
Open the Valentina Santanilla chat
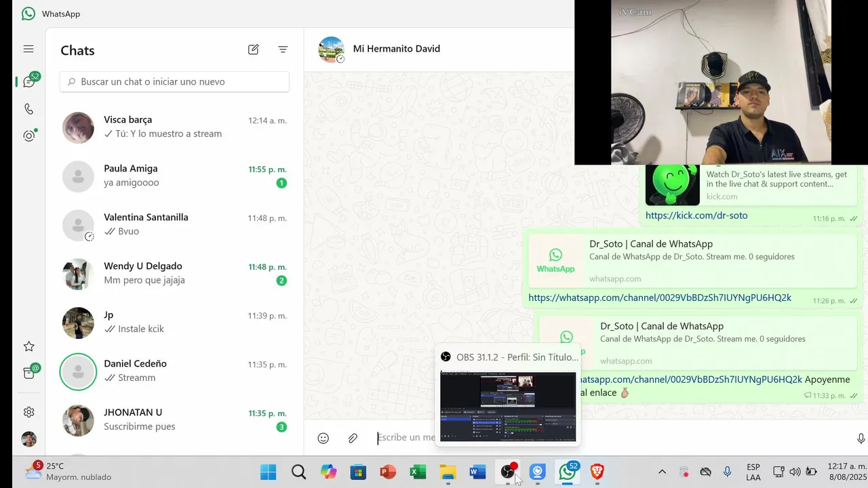pyautogui.click(x=174, y=225)
